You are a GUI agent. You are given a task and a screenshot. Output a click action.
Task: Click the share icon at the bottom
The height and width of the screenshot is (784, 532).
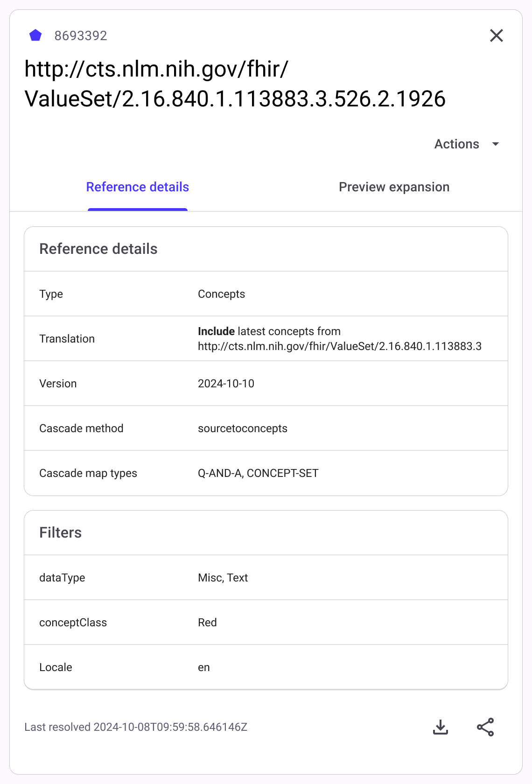(485, 727)
